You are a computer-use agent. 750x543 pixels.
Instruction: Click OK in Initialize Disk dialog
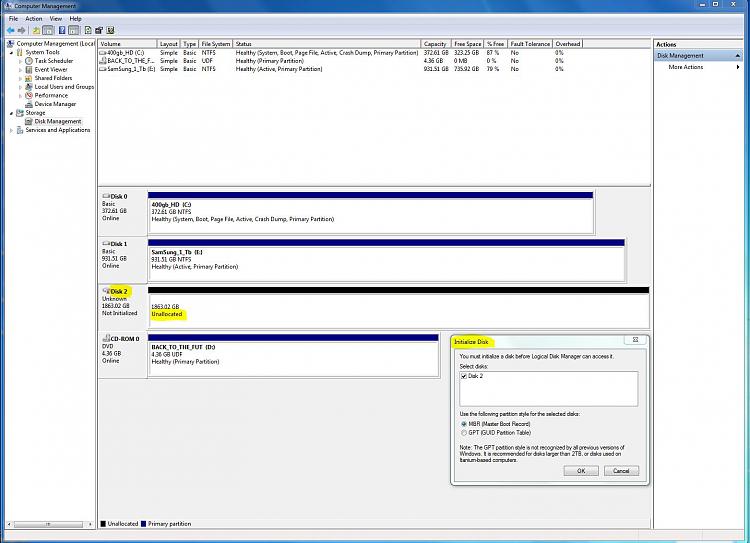(581, 471)
